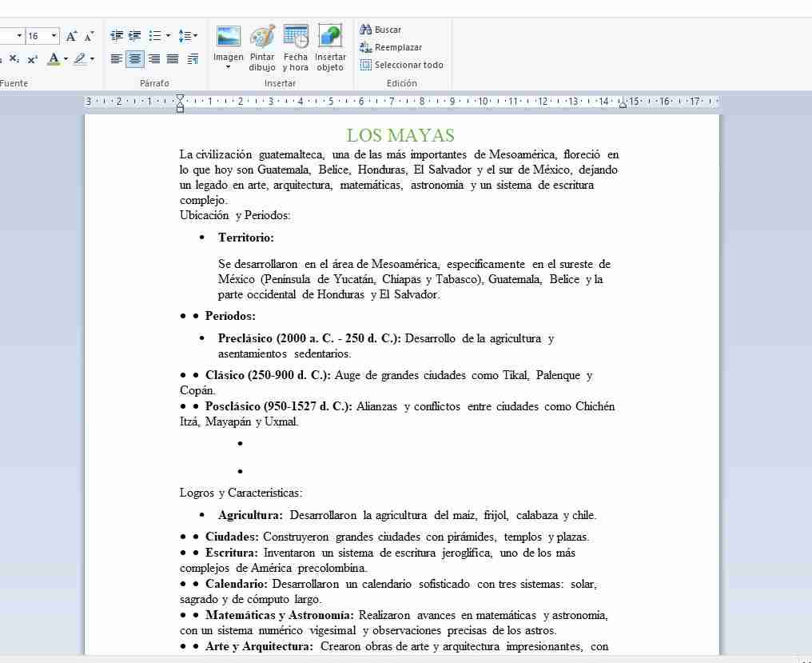The width and height of the screenshot is (812, 663).
Task: Expand the bullet list styles arrow
Action: pos(168,36)
